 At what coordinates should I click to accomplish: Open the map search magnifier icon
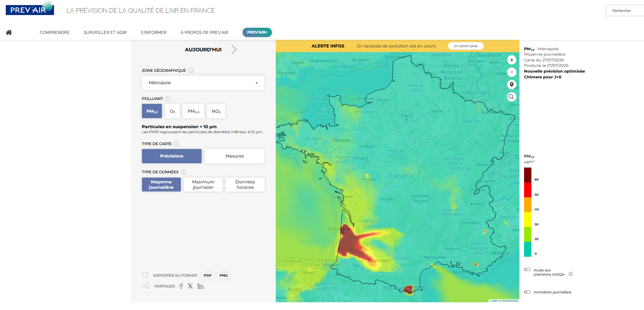point(511,97)
